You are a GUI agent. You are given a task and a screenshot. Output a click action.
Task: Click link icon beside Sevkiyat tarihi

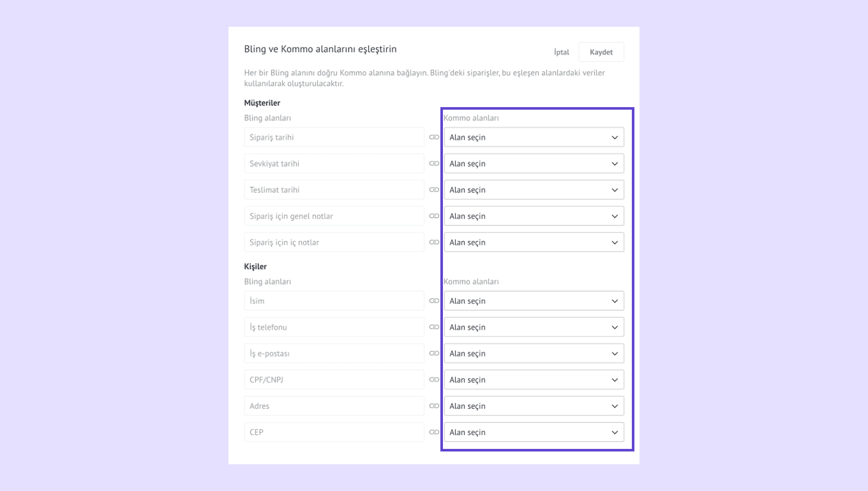[x=434, y=164]
